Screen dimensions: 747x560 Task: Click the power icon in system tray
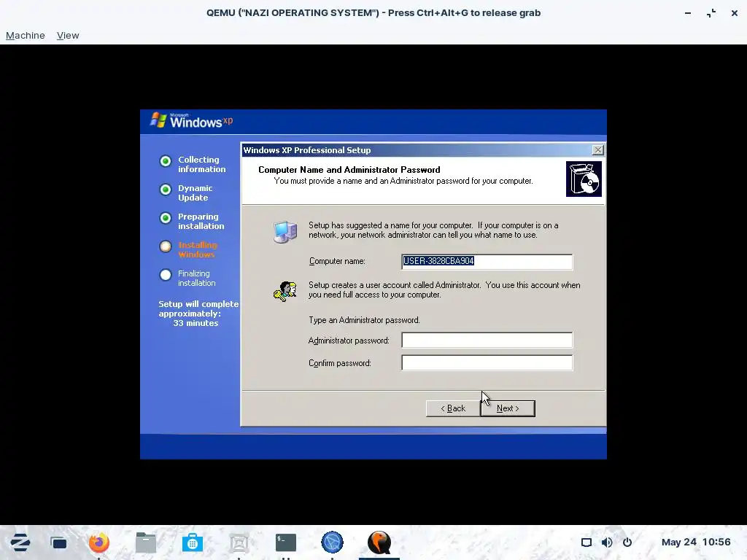[627, 542]
